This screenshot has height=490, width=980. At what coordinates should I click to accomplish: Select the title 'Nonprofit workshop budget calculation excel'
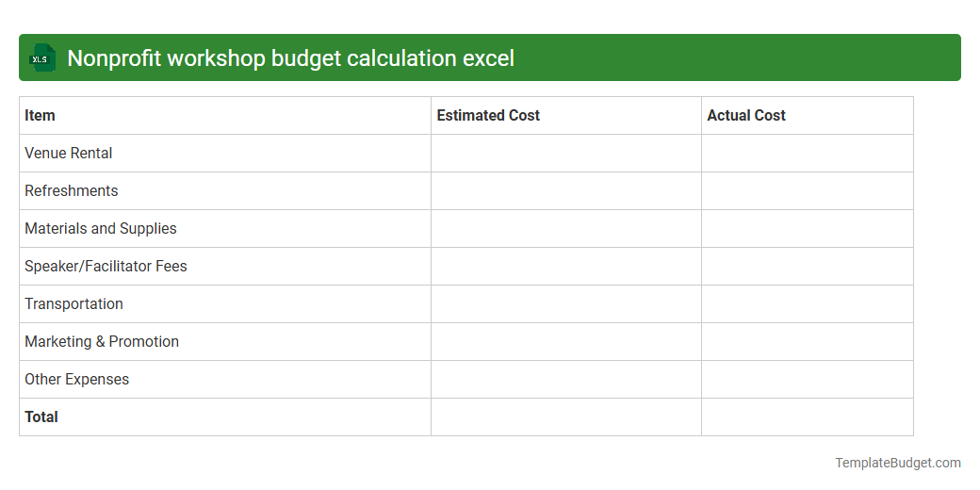[290, 58]
